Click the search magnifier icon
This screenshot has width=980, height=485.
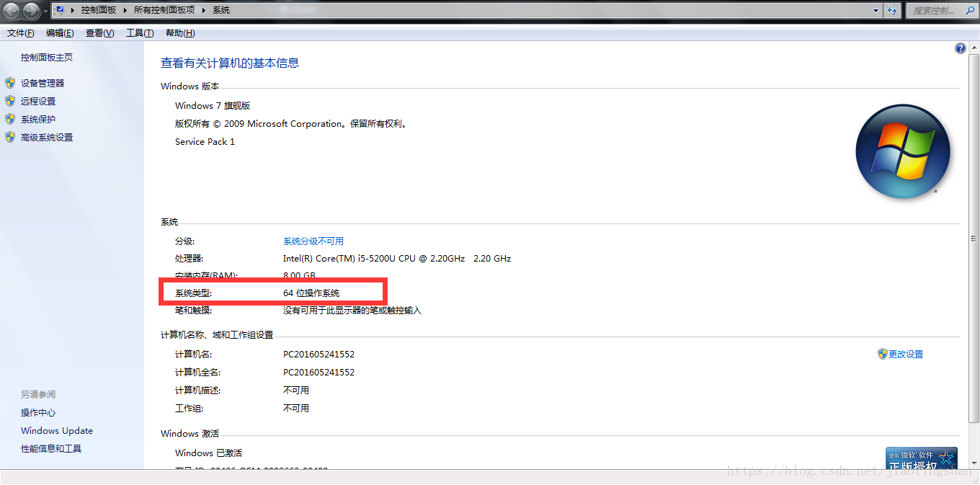tap(969, 11)
